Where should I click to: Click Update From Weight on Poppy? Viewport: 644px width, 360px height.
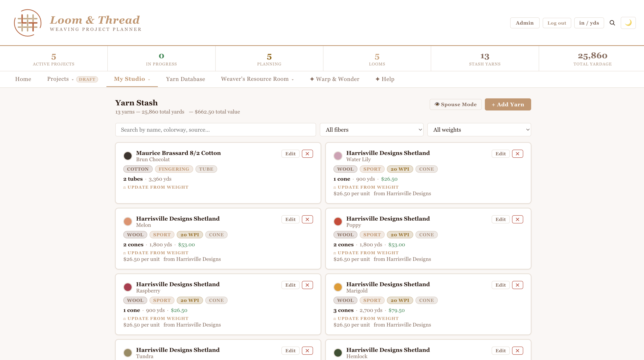(366, 253)
